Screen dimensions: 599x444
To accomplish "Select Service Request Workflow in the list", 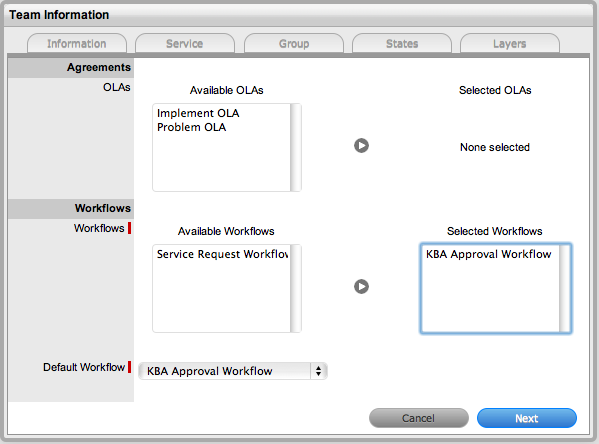I will 222,254.
